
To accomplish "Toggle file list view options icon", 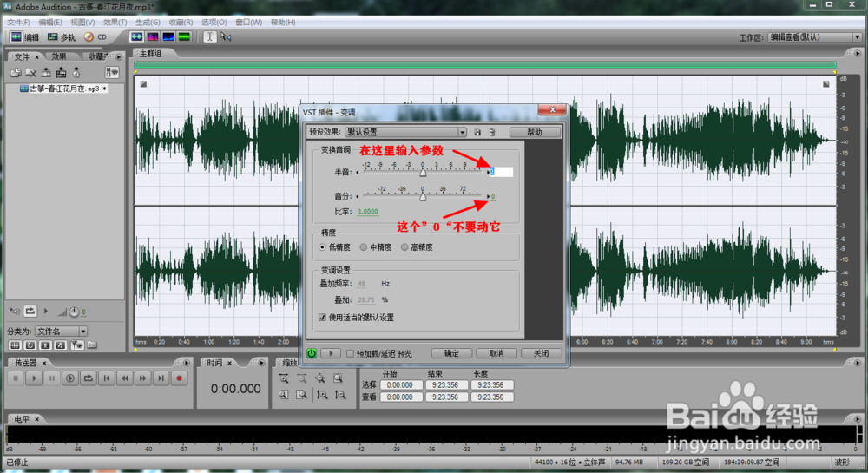I will [112, 73].
